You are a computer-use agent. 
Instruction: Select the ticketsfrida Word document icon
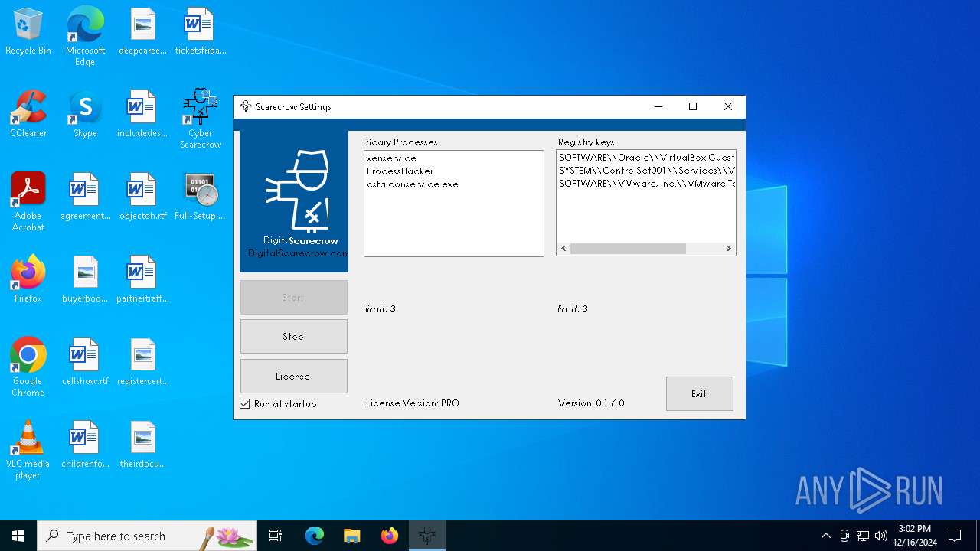point(200,32)
